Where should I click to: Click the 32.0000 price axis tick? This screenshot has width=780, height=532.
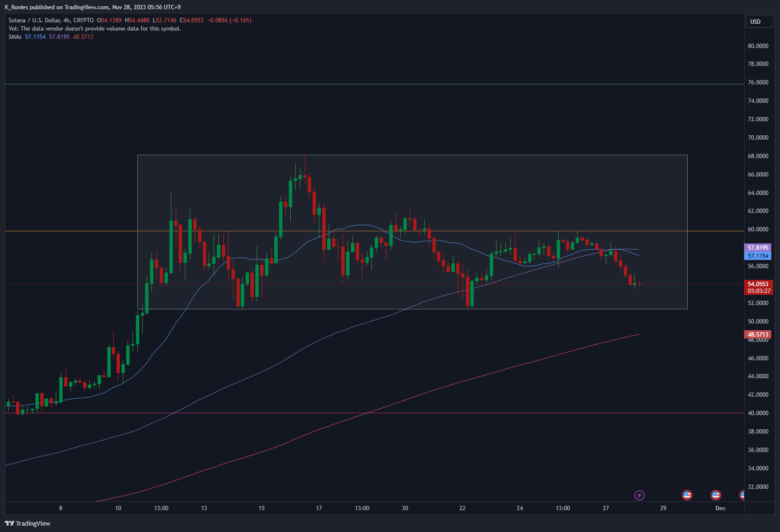[x=758, y=487]
